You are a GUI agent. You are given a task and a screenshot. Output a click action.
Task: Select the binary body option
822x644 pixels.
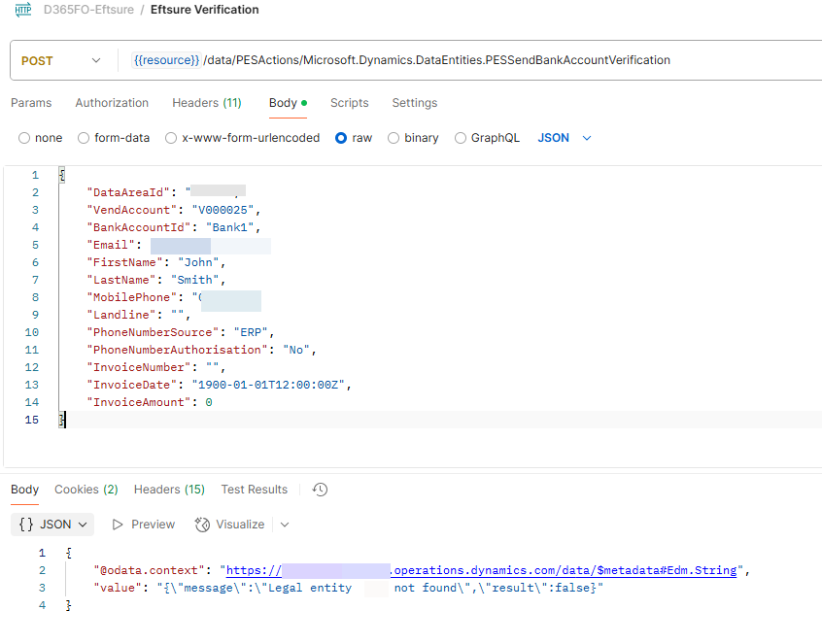click(x=394, y=138)
